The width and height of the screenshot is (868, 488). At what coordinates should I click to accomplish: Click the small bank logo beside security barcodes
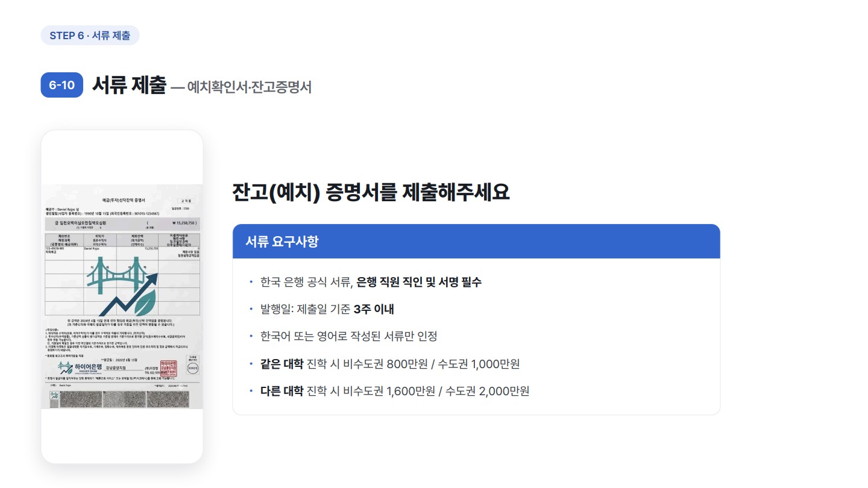click(x=54, y=395)
